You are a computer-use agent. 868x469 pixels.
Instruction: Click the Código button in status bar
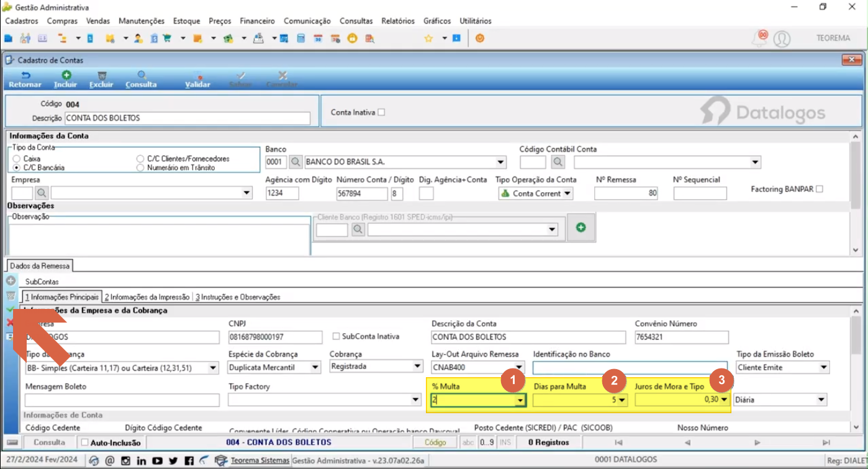pos(435,442)
